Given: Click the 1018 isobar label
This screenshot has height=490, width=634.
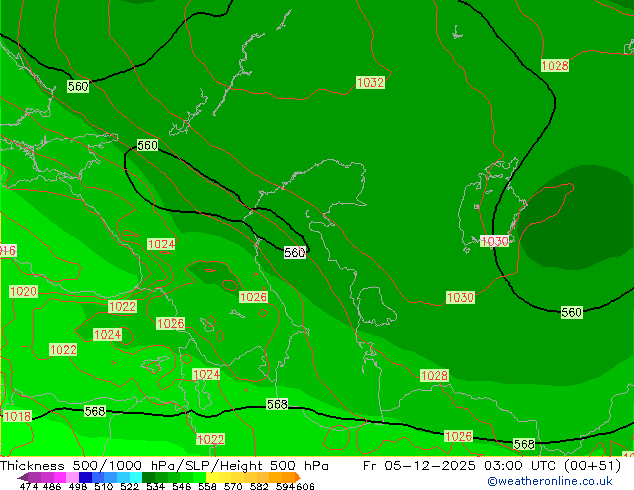Looking at the screenshot, I should (17, 416).
